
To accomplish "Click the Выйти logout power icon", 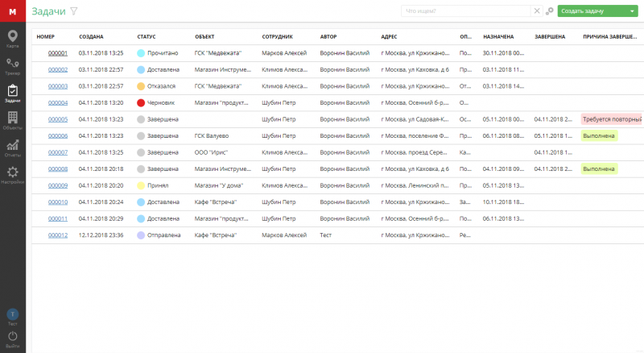I will coord(12,337).
